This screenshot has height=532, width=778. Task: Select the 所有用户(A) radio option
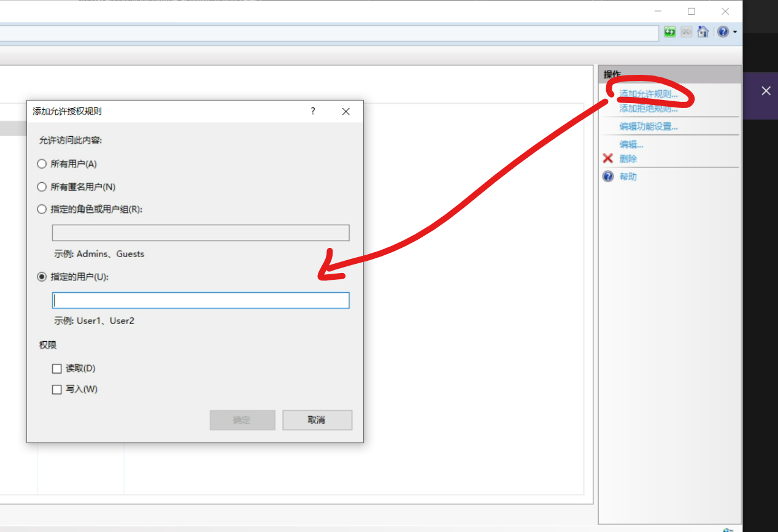[x=42, y=164]
